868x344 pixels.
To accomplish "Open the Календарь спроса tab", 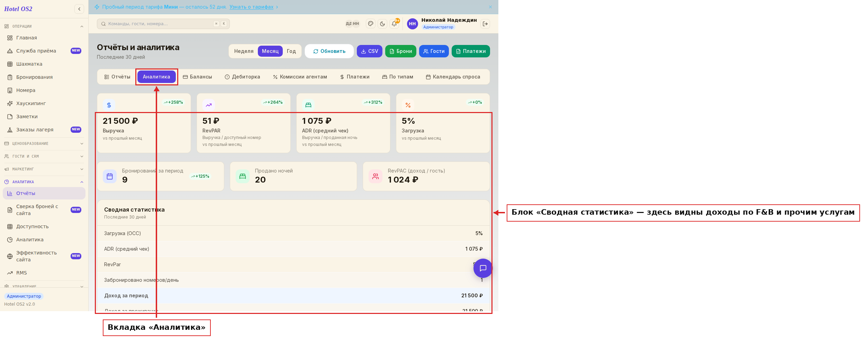I will click(x=453, y=77).
